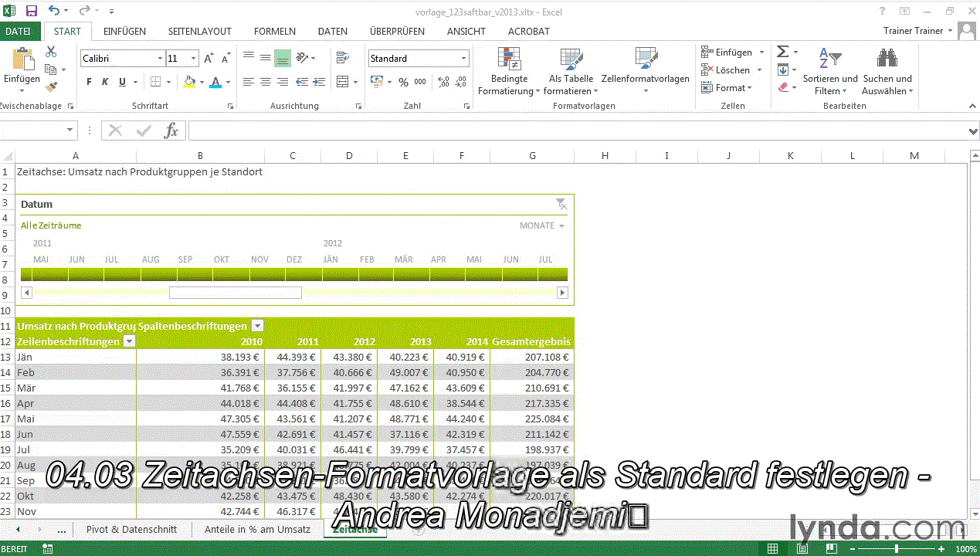Viewport: 980px width, 556px height.
Task: Toggle top vertical alignment
Action: click(x=249, y=59)
